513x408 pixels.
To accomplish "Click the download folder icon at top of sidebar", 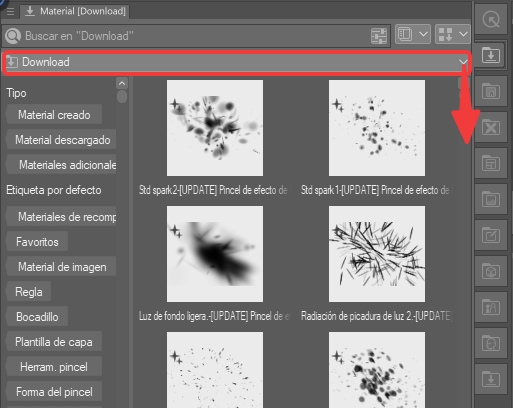I will pyautogui.click(x=491, y=55).
